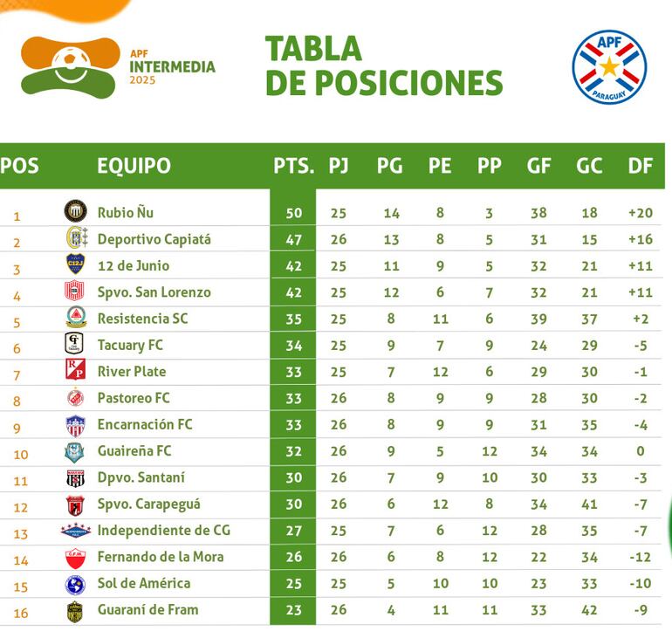Click the Fernando de la Mora badge

(x=76, y=558)
